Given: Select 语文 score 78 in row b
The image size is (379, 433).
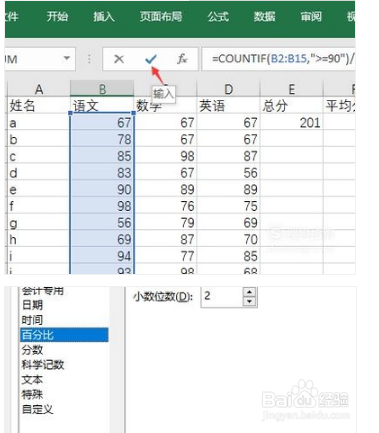Looking at the screenshot, I should 102,139.
